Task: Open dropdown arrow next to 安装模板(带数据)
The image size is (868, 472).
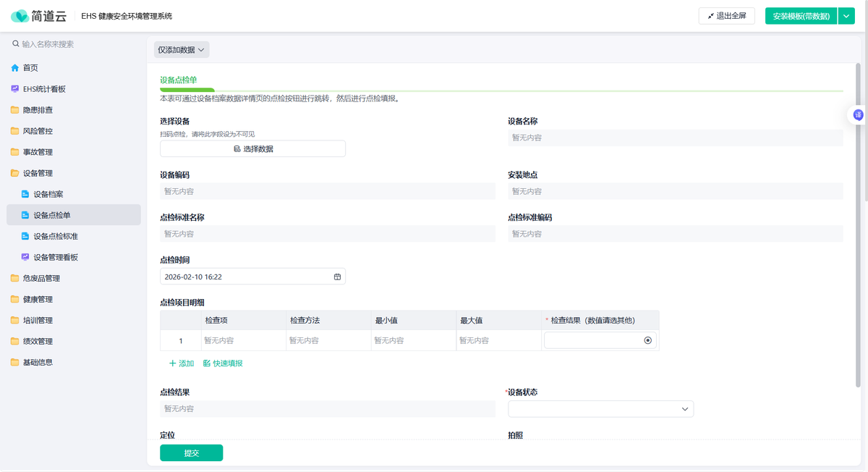Action: (846, 16)
